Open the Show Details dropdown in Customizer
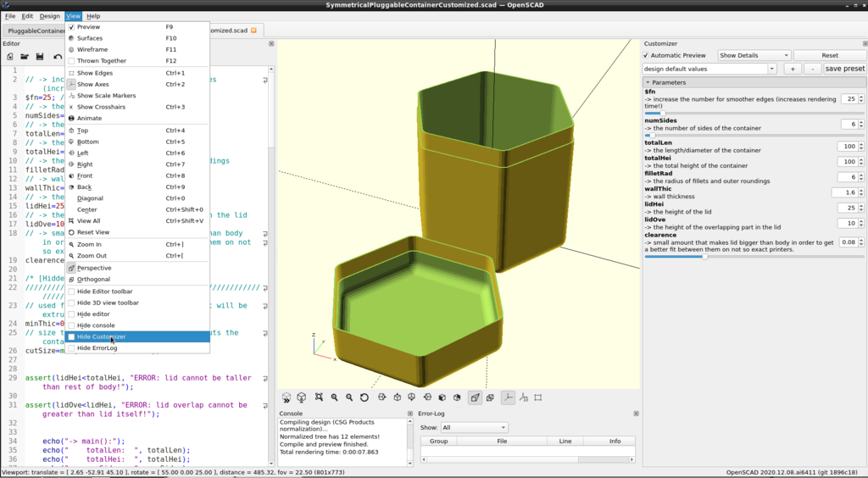 pyautogui.click(x=754, y=55)
